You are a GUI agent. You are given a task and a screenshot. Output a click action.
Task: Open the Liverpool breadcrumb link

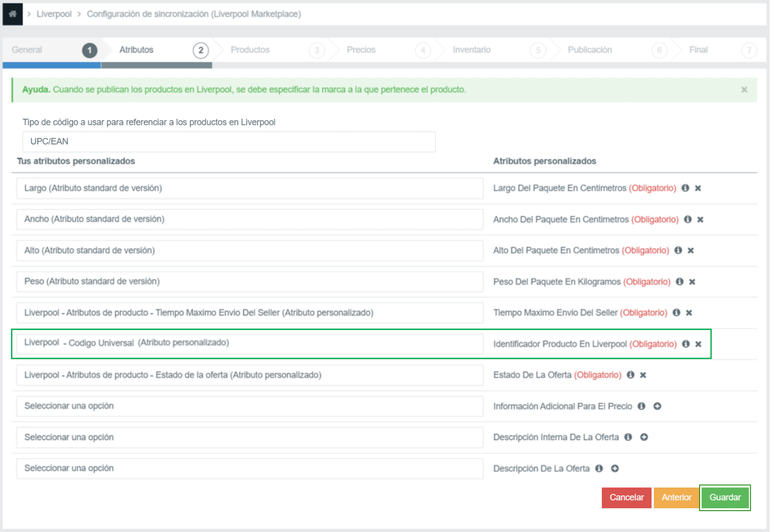click(x=54, y=14)
